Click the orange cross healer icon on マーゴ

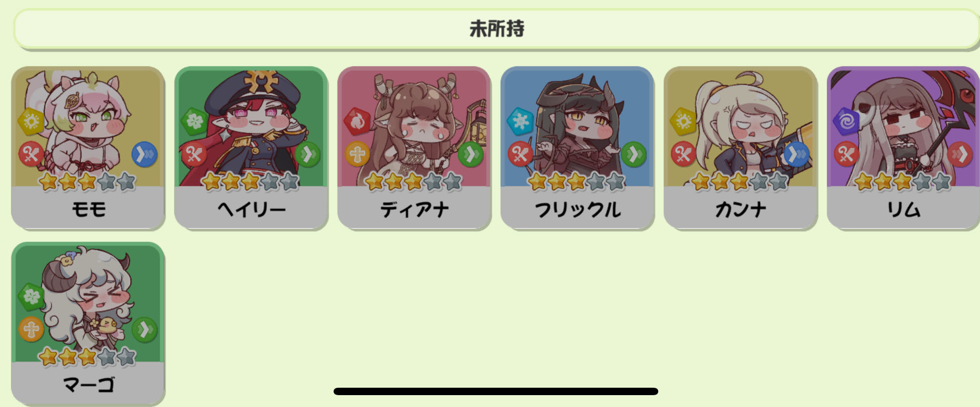pos(31,329)
